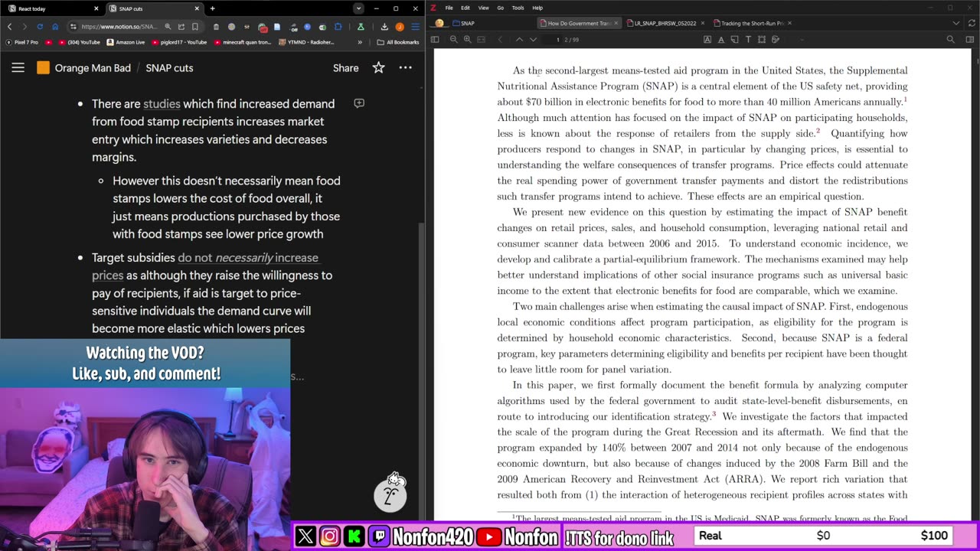The height and width of the screenshot is (551, 980).
Task: Open Zotero Tools menu
Action: tap(518, 8)
